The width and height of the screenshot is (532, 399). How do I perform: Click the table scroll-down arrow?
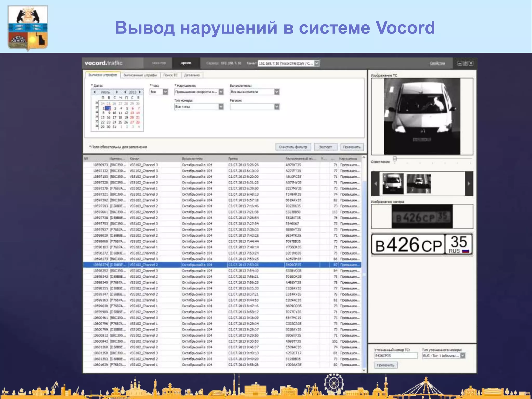364,370
